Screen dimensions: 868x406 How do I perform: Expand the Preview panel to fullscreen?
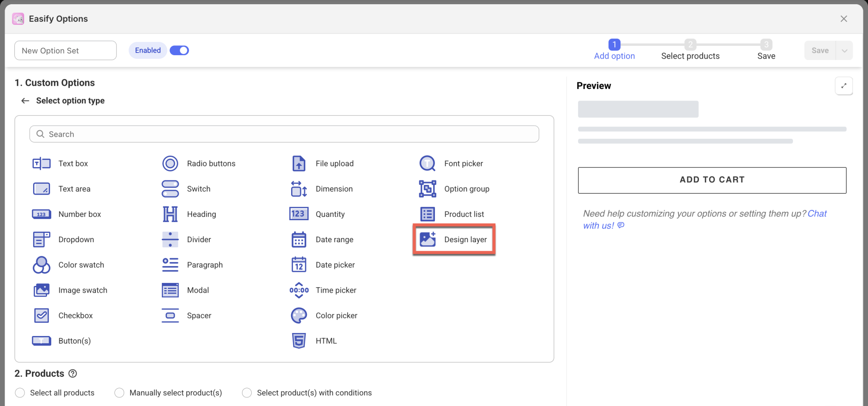[x=843, y=86]
